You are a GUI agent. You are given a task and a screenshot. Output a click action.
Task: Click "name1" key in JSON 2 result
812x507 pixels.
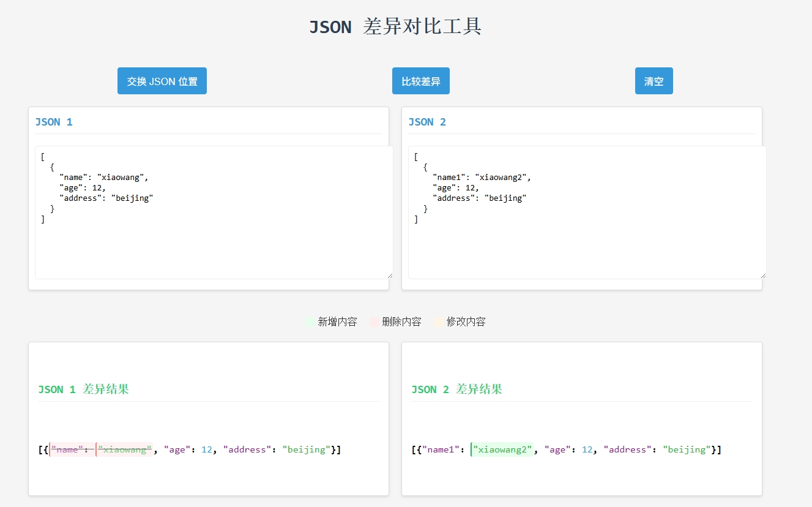pos(441,449)
